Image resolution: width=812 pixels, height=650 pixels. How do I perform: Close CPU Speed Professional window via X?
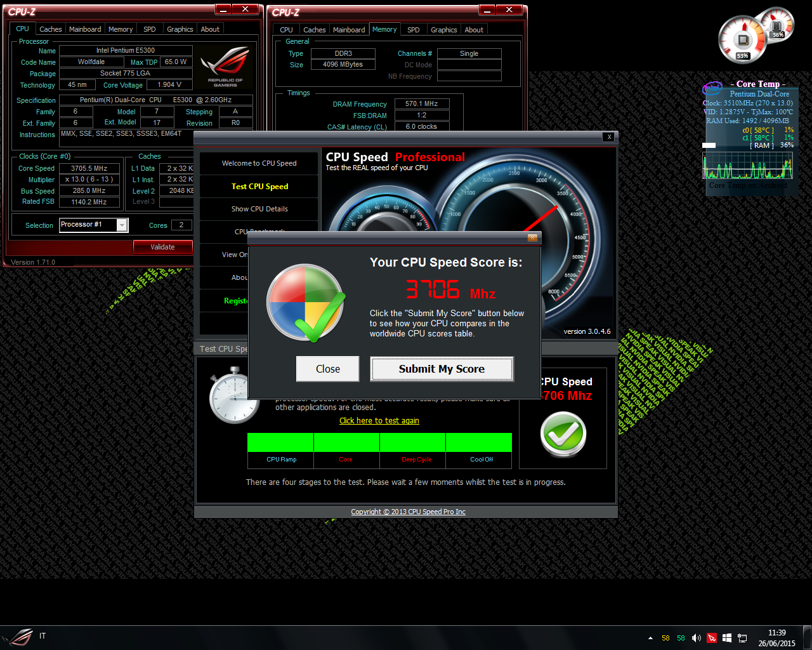tap(609, 137)
